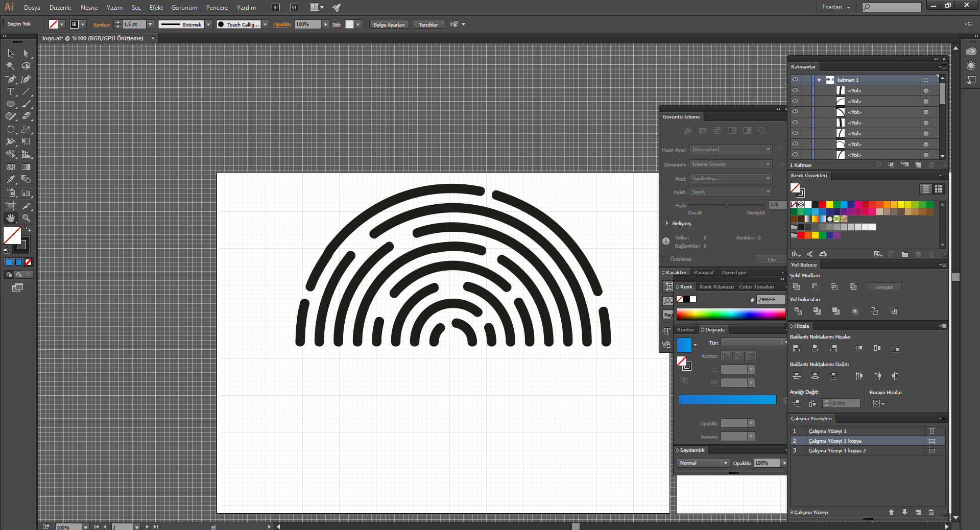This screenshot has height=530, width=980.
Task: Swap fill and stroke colors
Action: [x=28, y=230]
